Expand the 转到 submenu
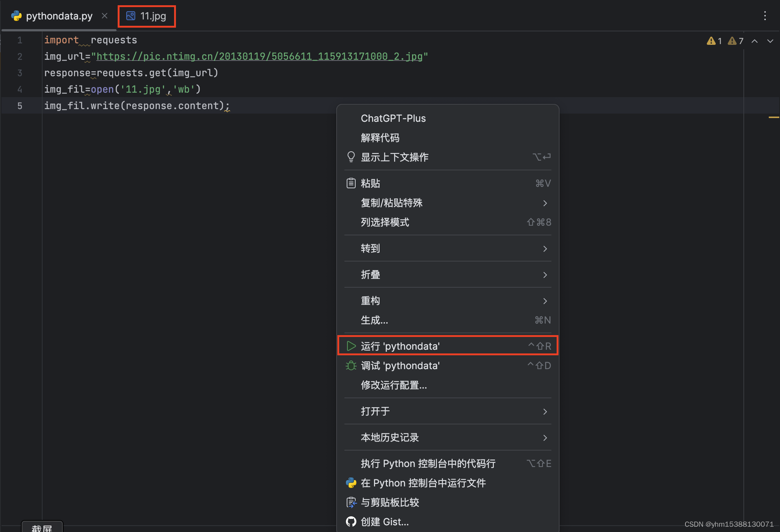The height and width of the screenshot is (532, 780). tap(448, 248)
